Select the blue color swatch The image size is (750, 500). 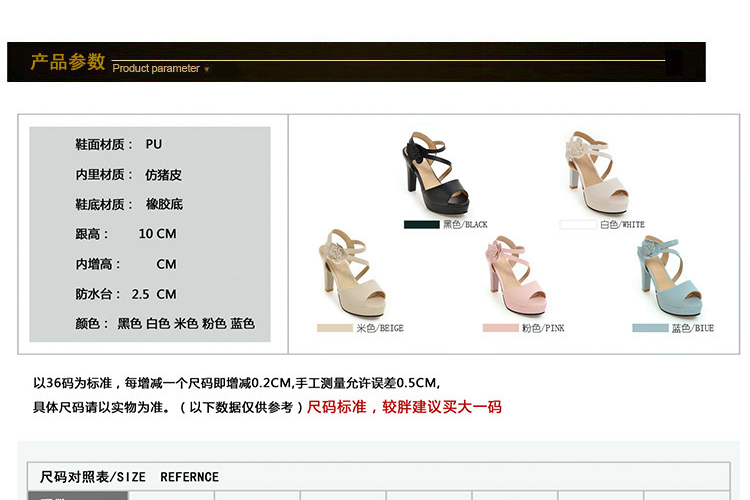tap(649, 328)
